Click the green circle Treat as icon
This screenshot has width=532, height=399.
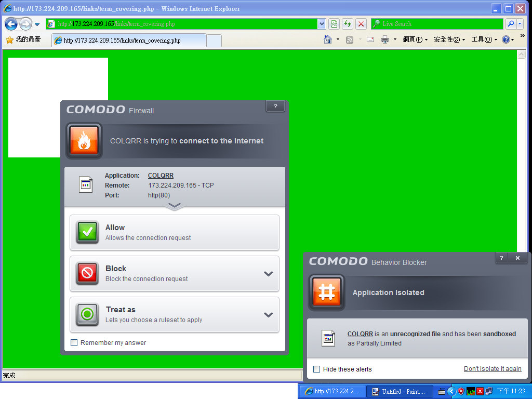(87, 314)
